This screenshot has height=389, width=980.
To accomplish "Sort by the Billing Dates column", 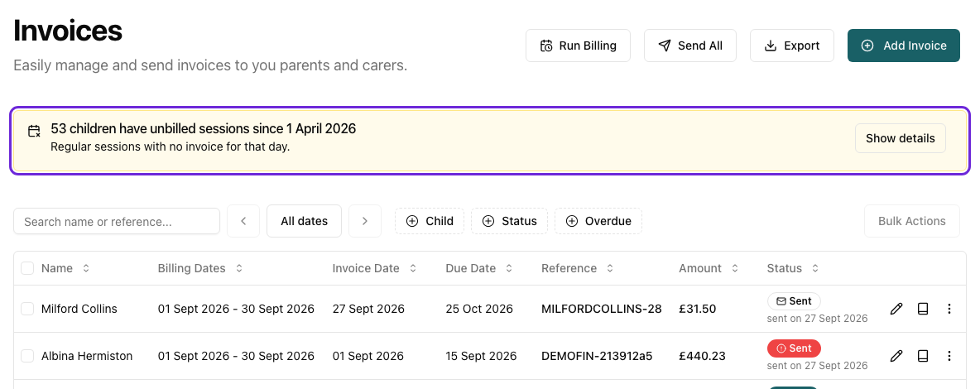I will (x=200, y=268).
